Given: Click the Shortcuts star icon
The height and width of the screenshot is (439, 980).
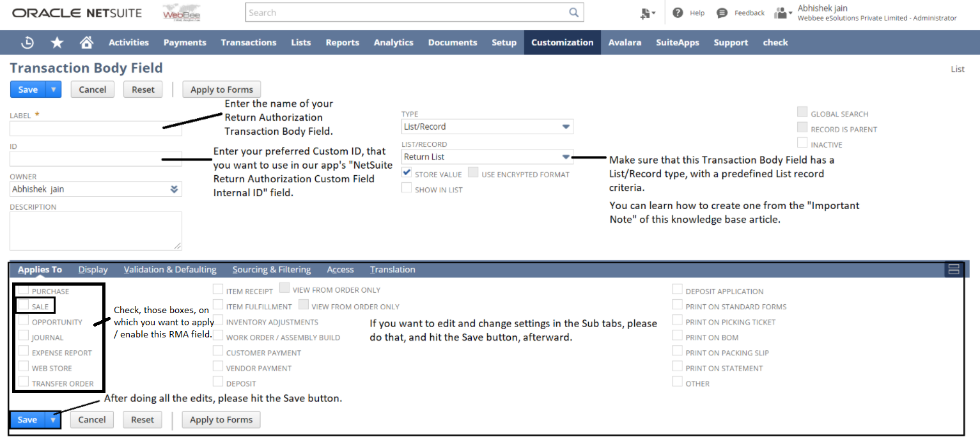Looking at the screenshot, I should tap(57, 42).
